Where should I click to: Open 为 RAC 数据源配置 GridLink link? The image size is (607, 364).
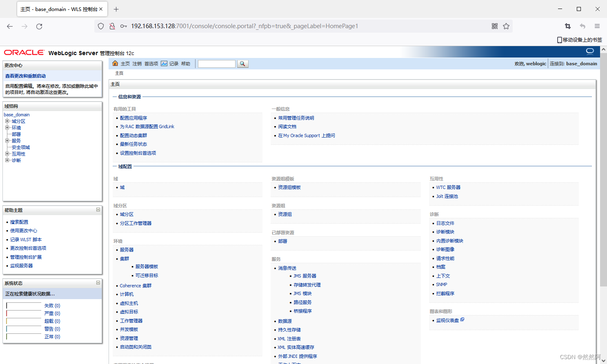[x=147, y=127]
